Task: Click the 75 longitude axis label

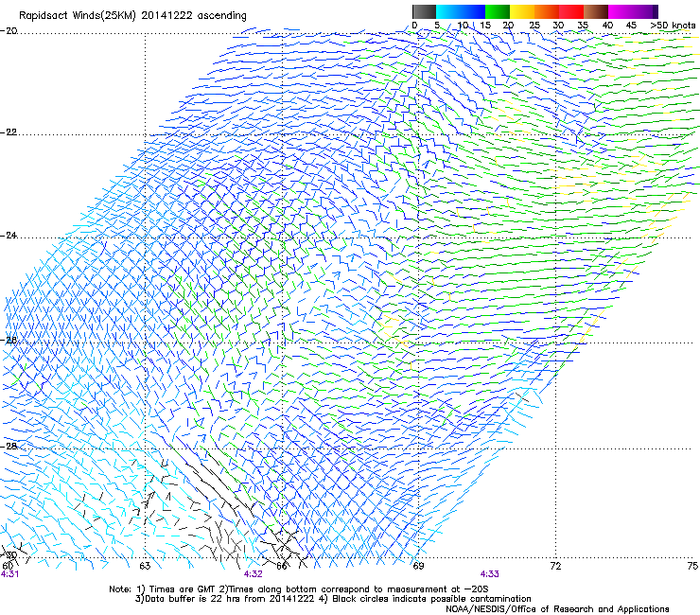Action: (x=692, y=566)
